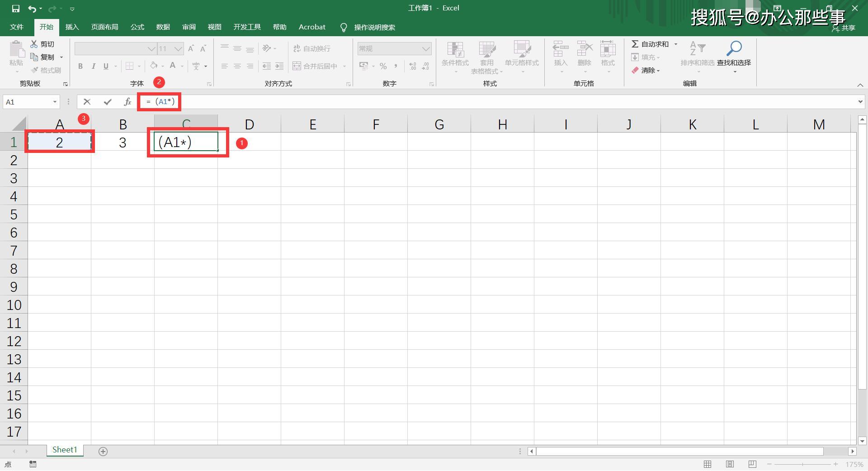Click cell B1 containing 3

[123, 142]
